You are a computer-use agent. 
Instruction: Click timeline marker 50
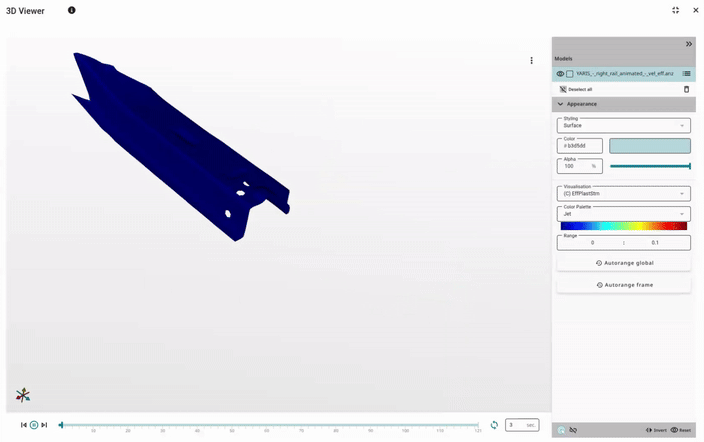(232, 430)
